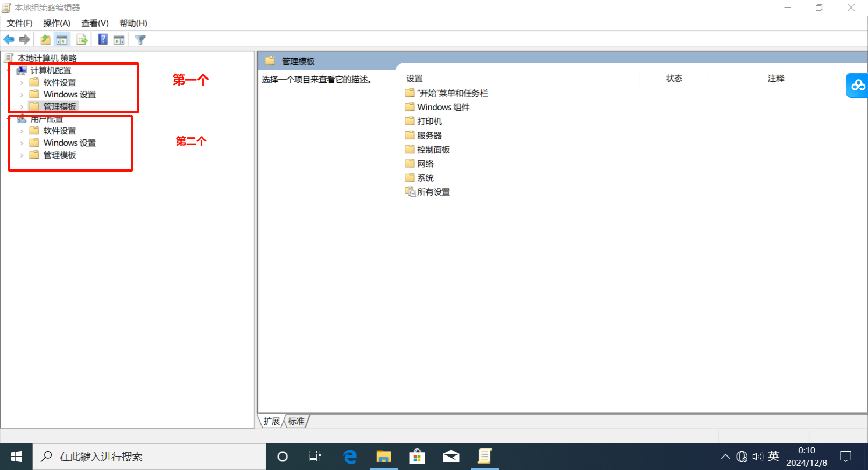The height and width of the screenshot is (470, 868).
Task: Expand Windows 设置 under 用户配置
Action: tap(22, 143)
